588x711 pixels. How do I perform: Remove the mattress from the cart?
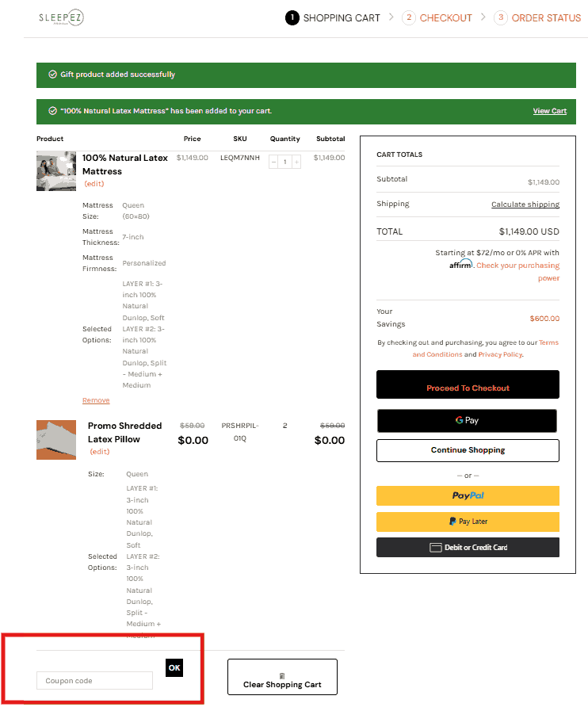point(96,400)
